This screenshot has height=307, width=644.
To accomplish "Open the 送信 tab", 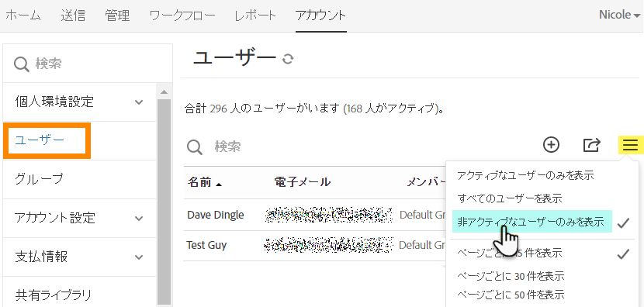I will [x=73, y=16].
